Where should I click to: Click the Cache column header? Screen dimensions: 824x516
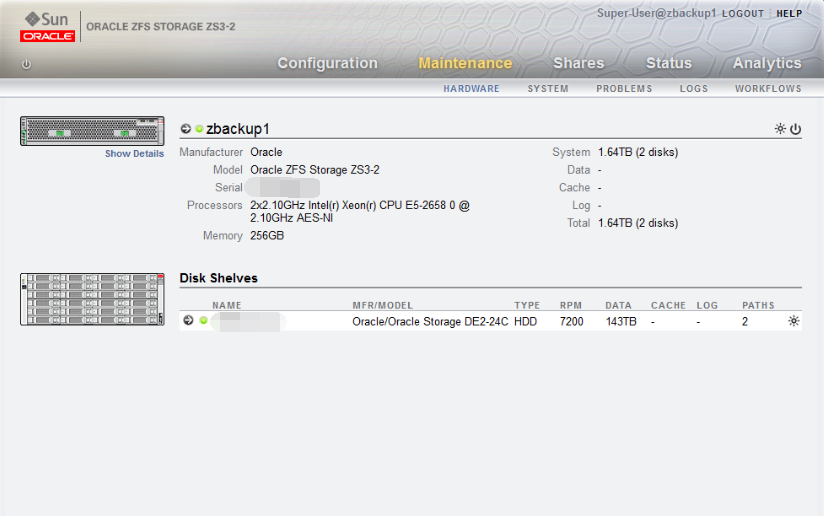668,305
